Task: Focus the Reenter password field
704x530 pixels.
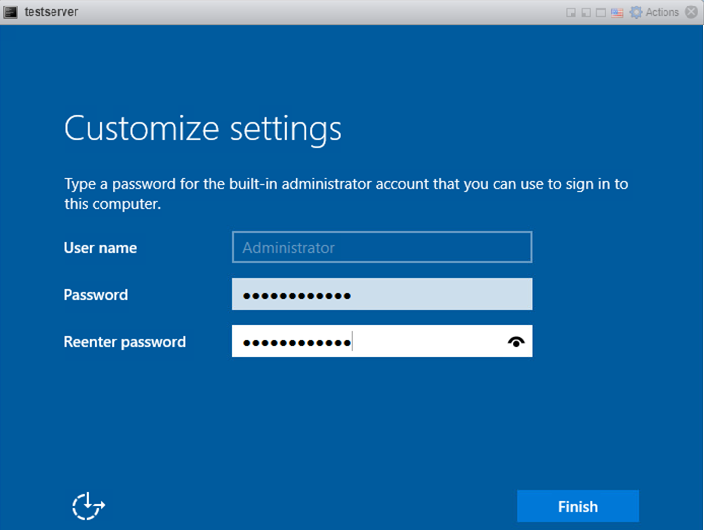Action: pyautogui.click(x=370, y=342)
